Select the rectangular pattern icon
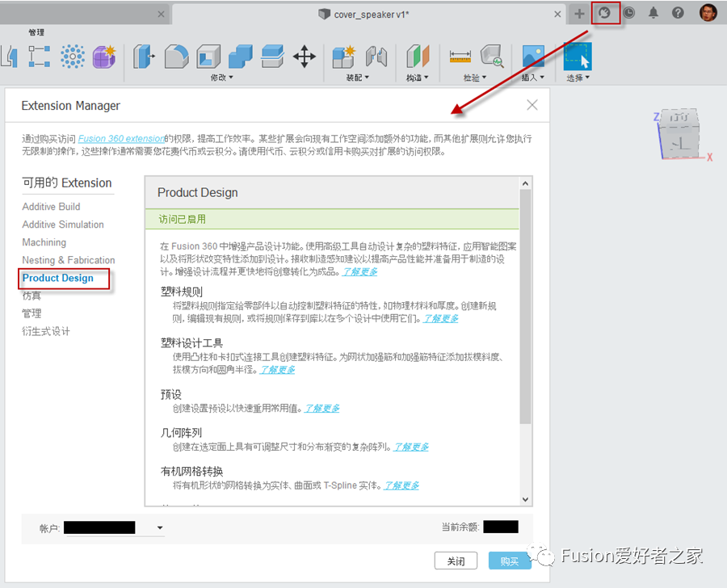The width and height of the screenshot is (727, 588). 40,57
